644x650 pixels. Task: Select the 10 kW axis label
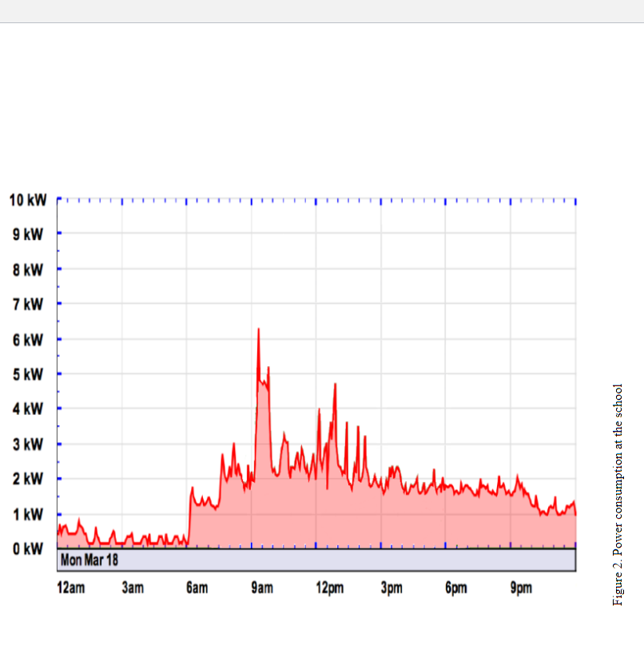(x=26, y=201)
